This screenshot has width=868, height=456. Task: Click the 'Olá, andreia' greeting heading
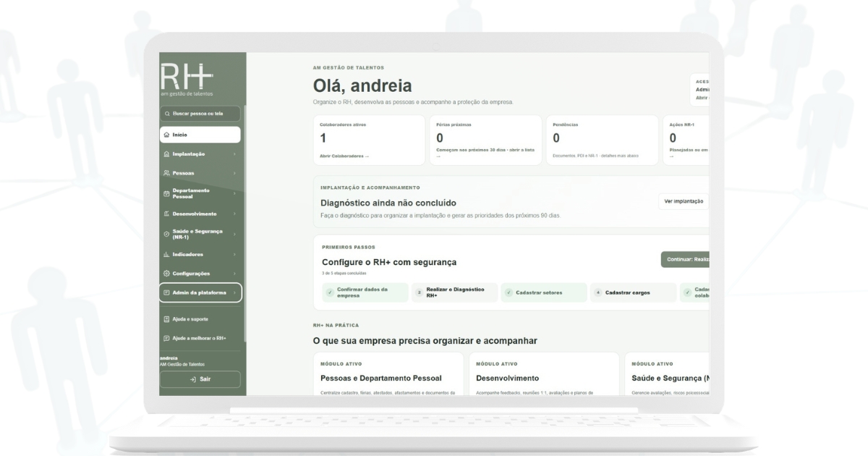[x=362, y=86]
